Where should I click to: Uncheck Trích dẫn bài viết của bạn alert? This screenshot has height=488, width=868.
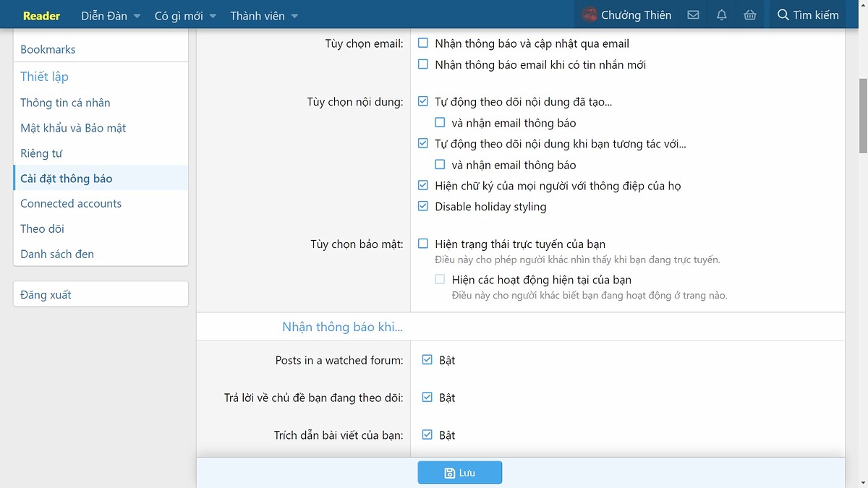427,435
